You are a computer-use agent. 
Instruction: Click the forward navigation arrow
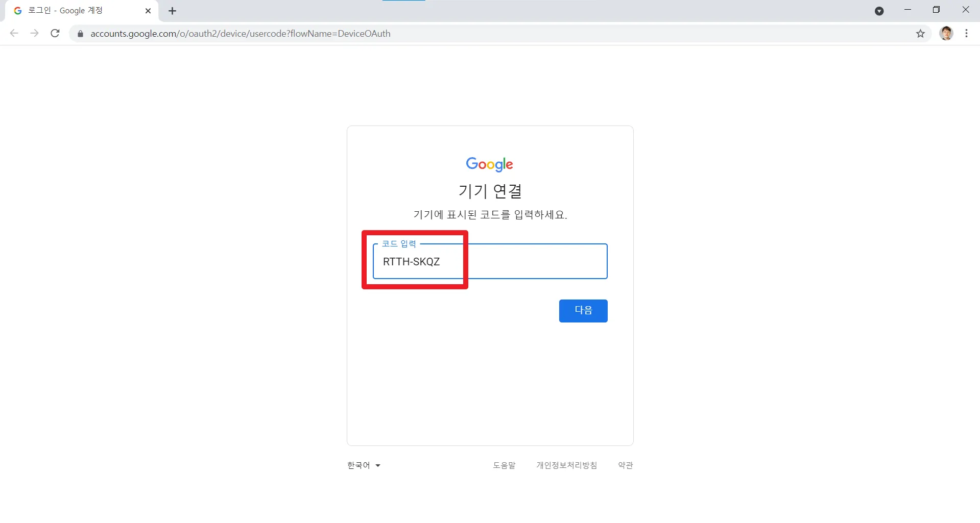[x=34, y=34]
